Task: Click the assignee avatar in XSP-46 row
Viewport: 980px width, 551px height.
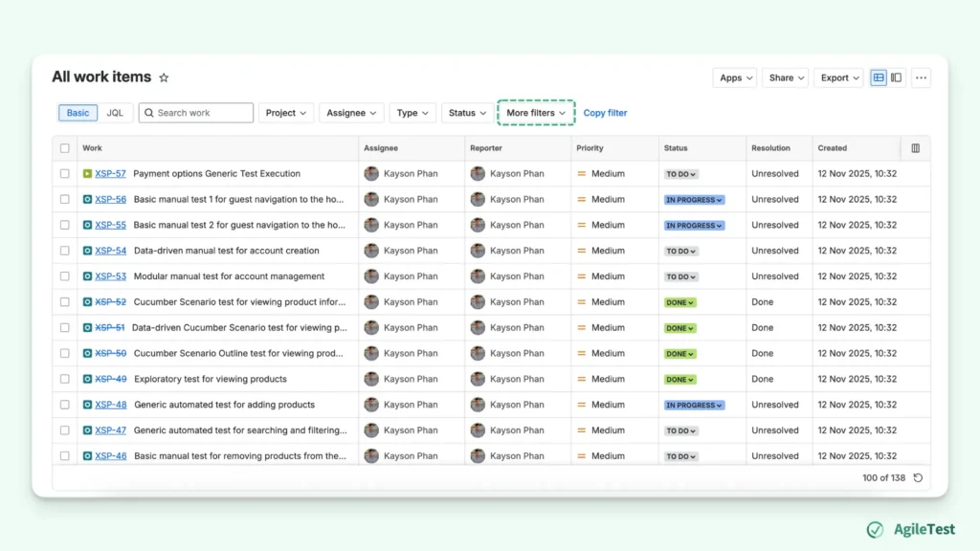Action: pyautogui.click(x=371, y=456)
